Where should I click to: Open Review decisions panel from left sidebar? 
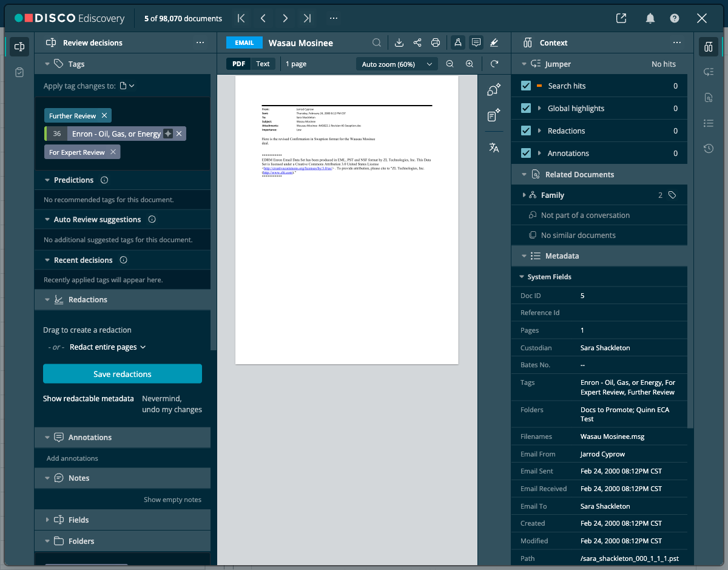click(x=19, y=47)
